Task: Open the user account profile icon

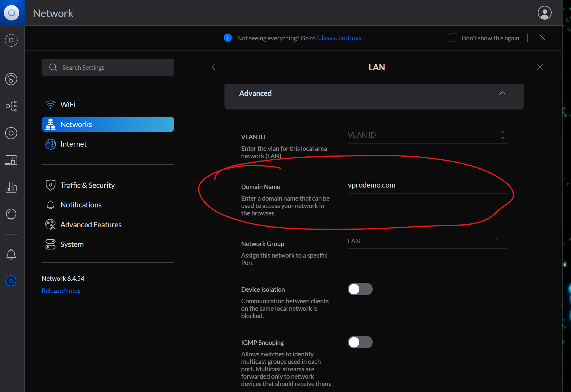Action: (x=544, y=13)
